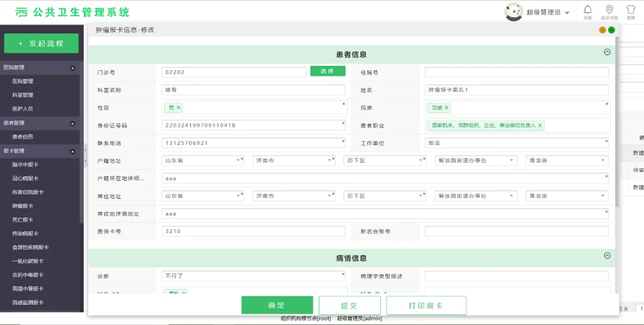The width and height of the screenshot is (644, 325).
Task: Click the 身份证号码 input field
Action: click(254, 126)
